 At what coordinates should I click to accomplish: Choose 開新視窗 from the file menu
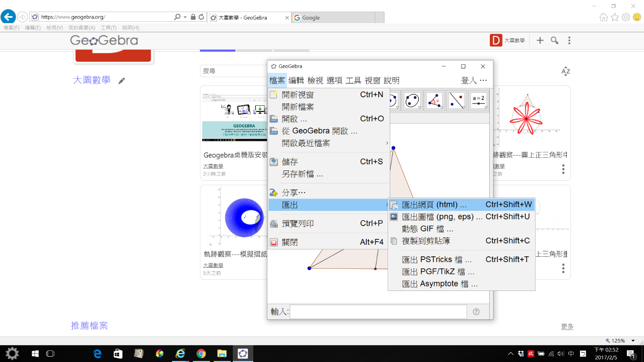(328, 95)
